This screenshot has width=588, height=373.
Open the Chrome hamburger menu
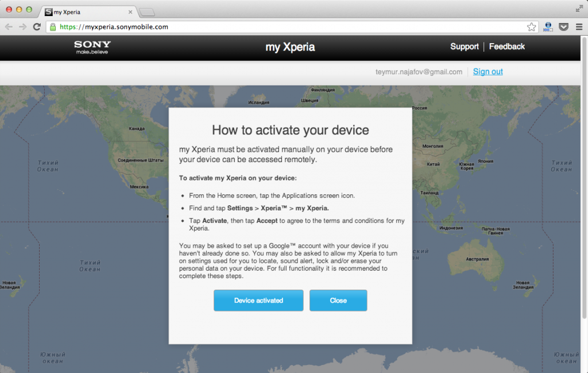[x=579, y=26]
